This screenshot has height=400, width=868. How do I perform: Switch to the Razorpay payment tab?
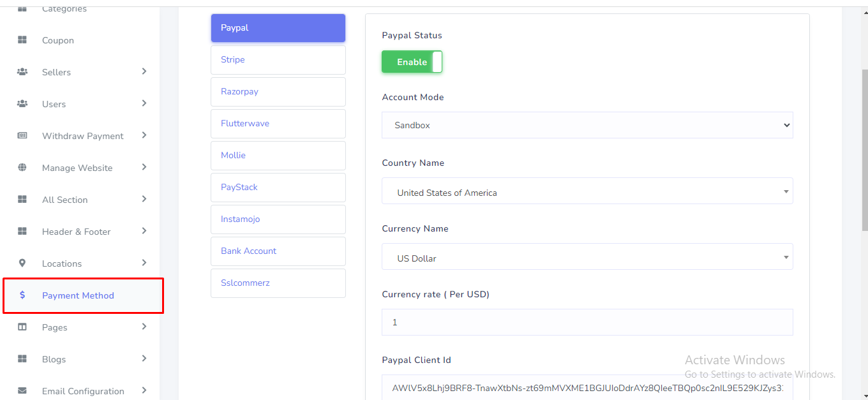point(278,92)
